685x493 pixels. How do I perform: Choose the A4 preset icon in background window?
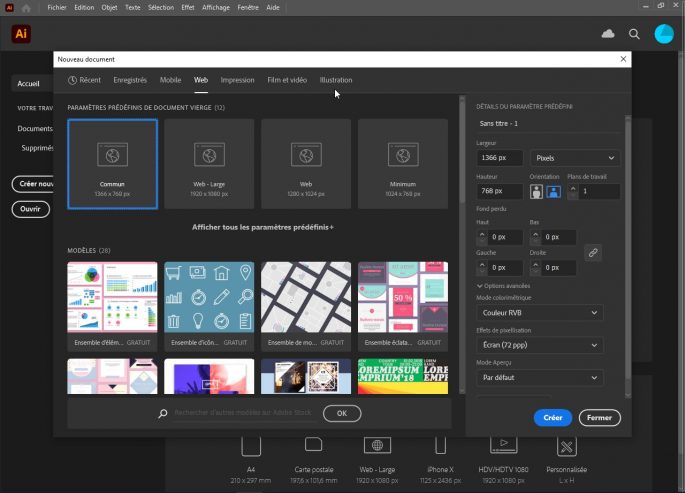click(x=251, y=446)
